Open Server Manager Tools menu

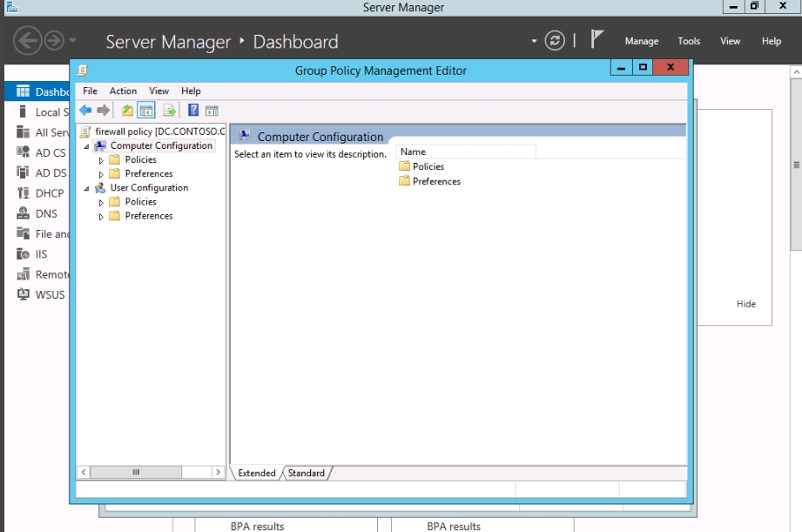689,41
